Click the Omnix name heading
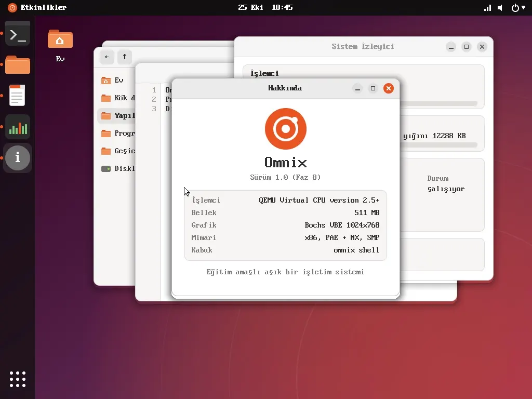 tap(286, 163)
